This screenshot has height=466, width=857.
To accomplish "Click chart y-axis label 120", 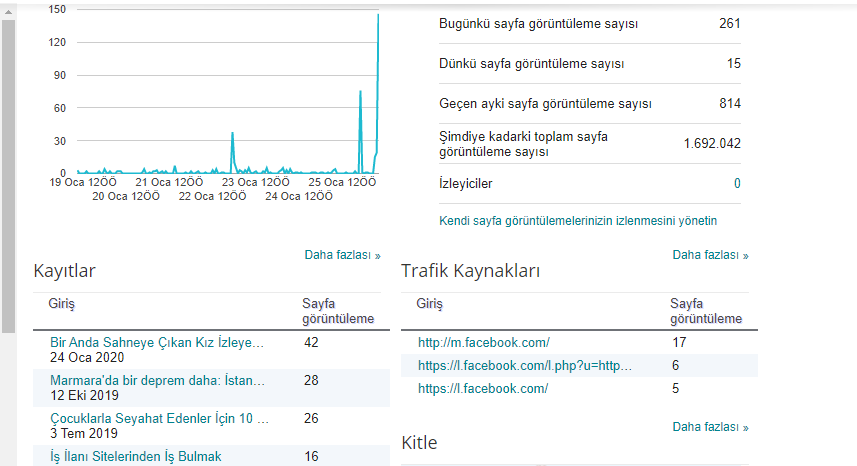I will (x=57, y=42).
